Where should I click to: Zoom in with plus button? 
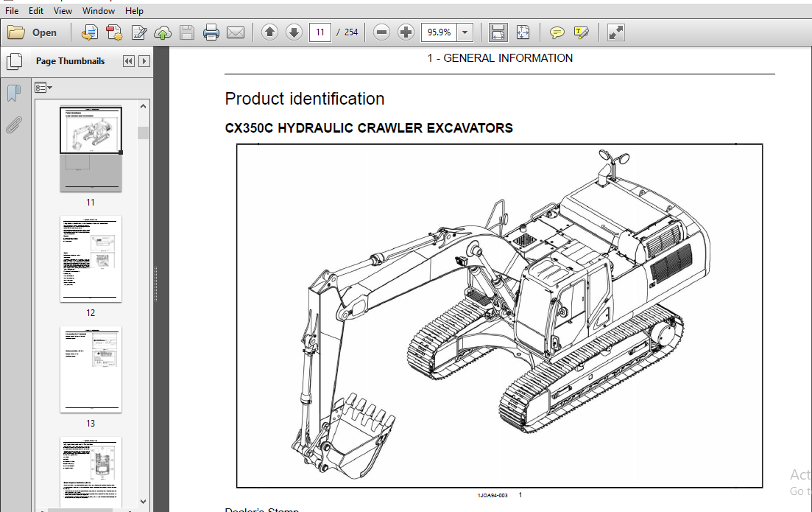406,32
